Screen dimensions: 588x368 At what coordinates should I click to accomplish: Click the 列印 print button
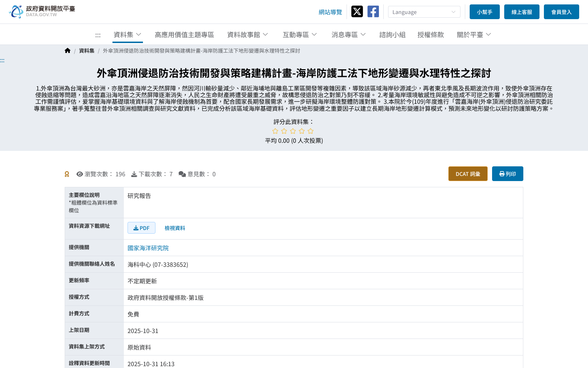point(508,174)
